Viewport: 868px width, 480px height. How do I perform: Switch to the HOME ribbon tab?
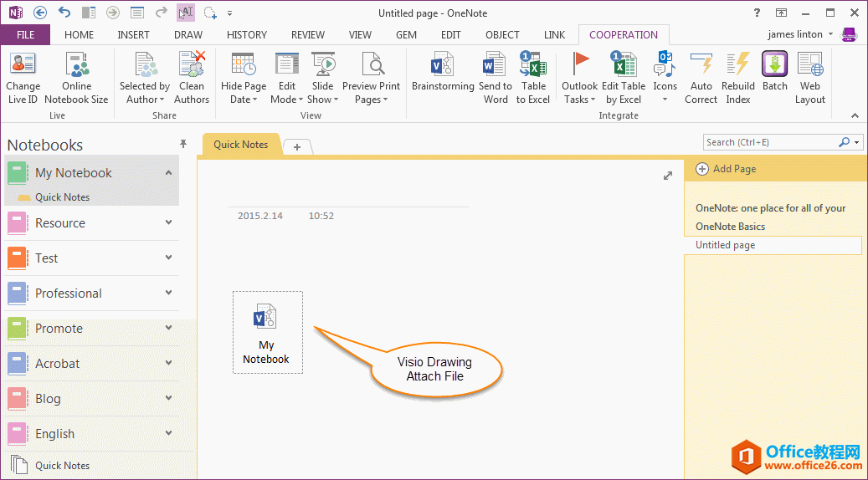tap(80, 35)
